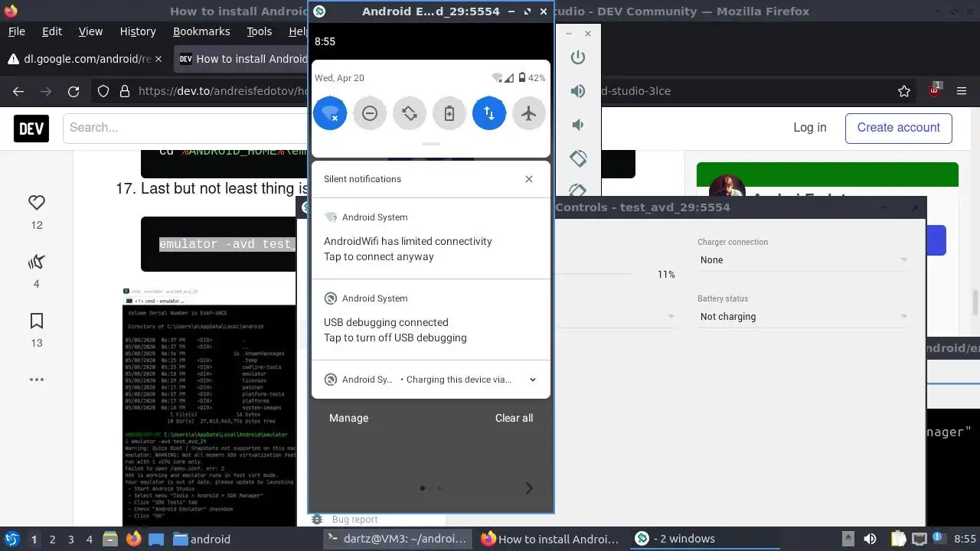Like the article with the heart icon

37,203
